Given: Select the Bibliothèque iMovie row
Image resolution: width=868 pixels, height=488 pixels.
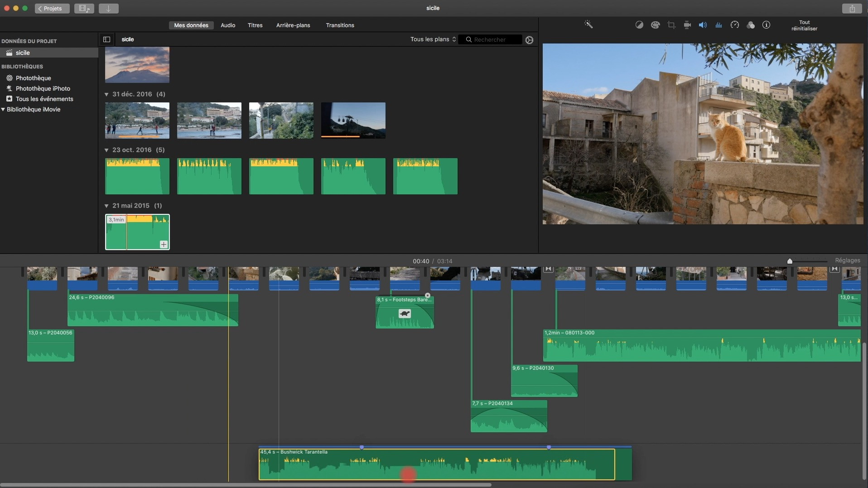Looking at the screenshot, I should point(49,109).
